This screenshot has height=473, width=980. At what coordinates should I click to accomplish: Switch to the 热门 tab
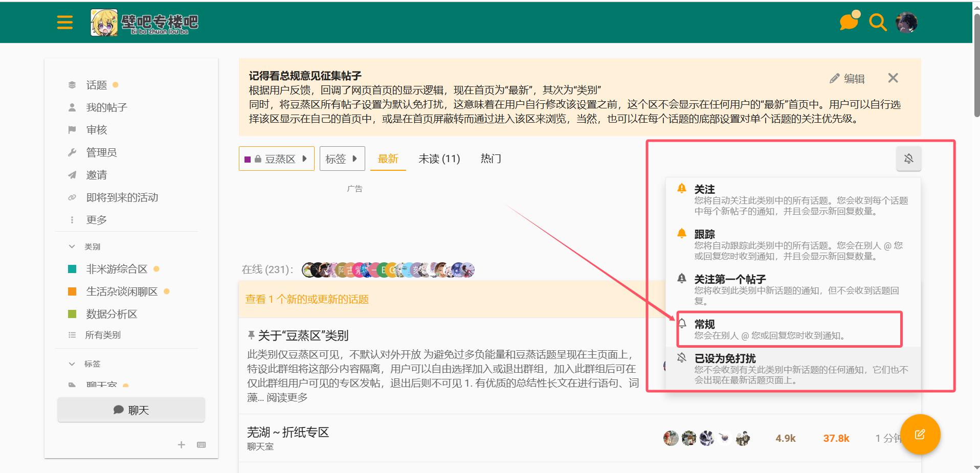point(491,159)
